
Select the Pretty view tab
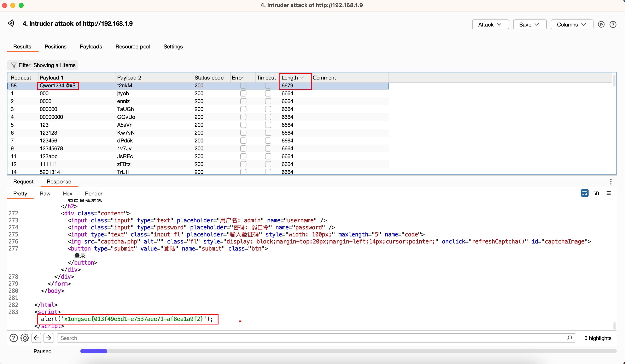[x=20, y=193]
